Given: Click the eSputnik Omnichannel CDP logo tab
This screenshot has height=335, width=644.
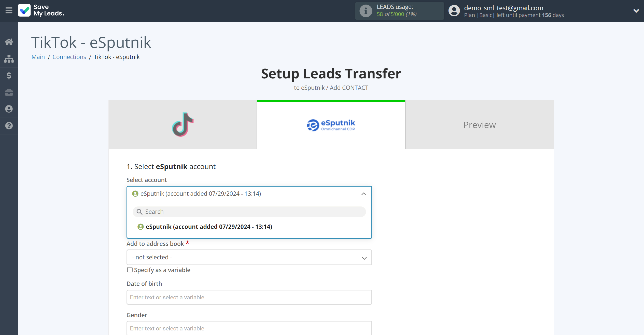Looking at the screenshot, I should point(331,125).
